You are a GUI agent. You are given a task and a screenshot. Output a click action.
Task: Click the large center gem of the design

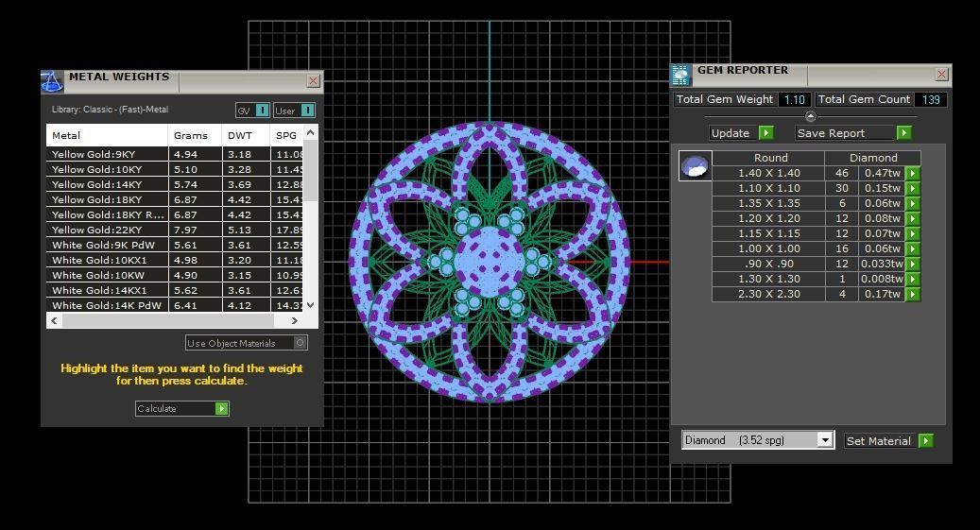coord(490,262)
